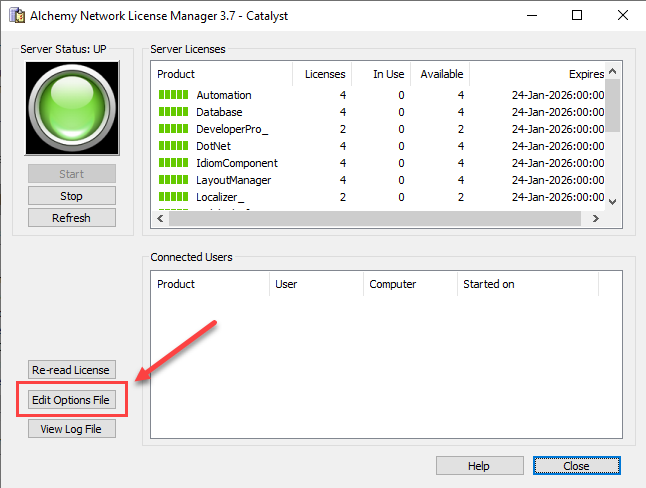Sort by Expires column header
Screen dimensions: 646x488
[x=537, y=74]
